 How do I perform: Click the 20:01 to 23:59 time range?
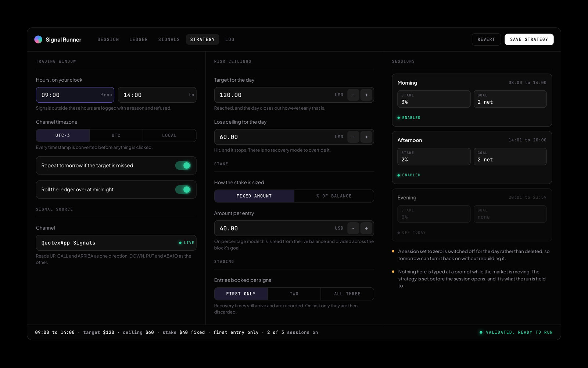tap(527, 198)
